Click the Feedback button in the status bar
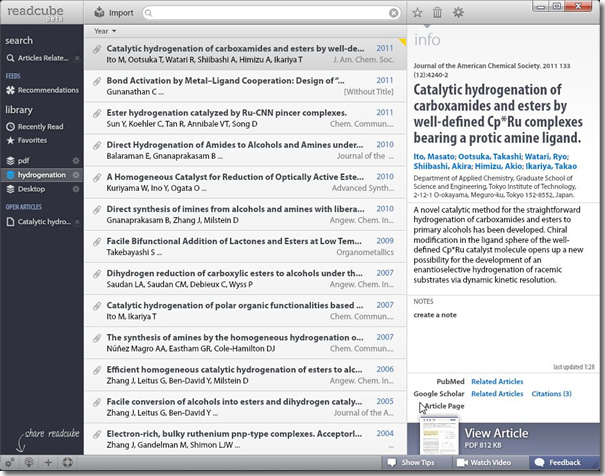This screenshot has width=605, height=476. pos(564,463)
